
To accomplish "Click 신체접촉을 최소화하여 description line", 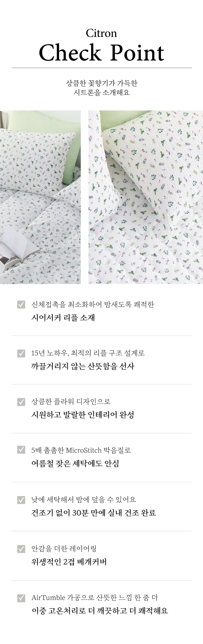I will pyautogui.click(x=93, y=305).
